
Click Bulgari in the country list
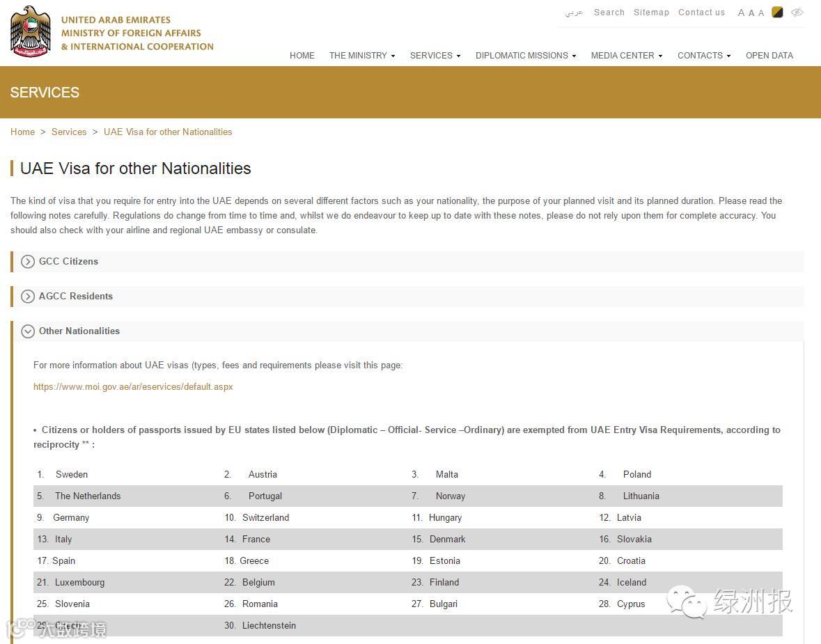[443, 604]
